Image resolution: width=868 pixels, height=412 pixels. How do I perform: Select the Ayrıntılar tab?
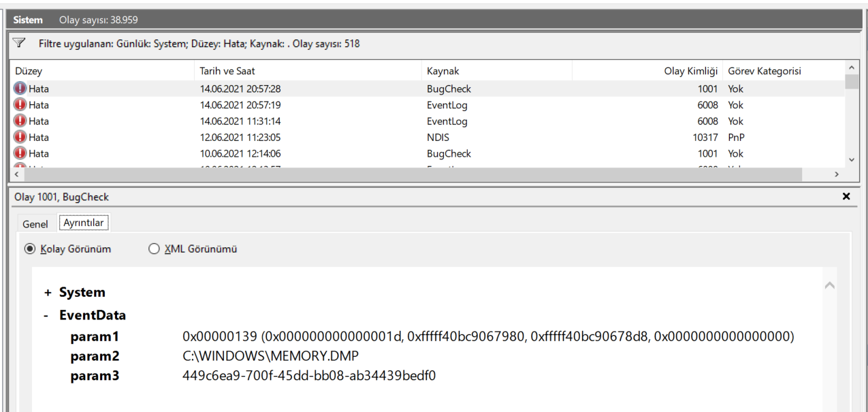[83, 222]
